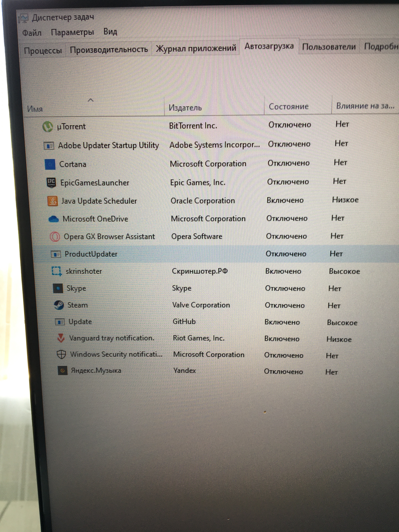399x532 pixels.
Task: Select the ProductUpdater name
Action: 91,254
